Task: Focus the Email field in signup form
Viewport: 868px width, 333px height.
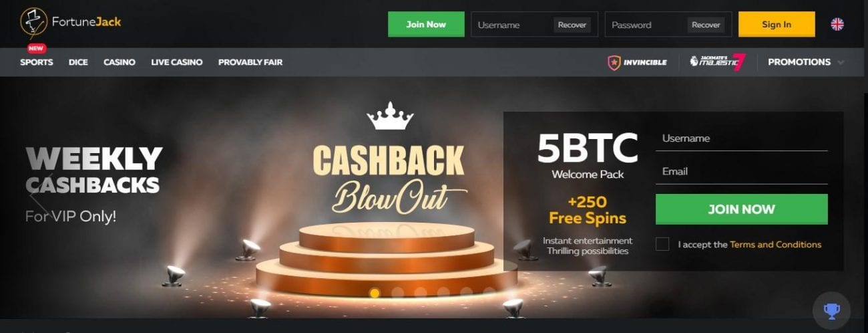Action: click(x=742, y=172)
